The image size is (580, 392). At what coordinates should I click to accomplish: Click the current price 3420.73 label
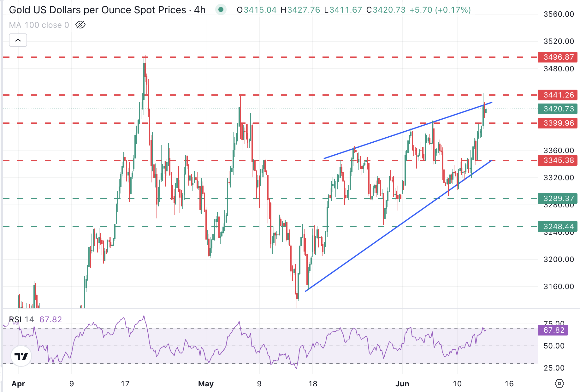coord(558,109)
